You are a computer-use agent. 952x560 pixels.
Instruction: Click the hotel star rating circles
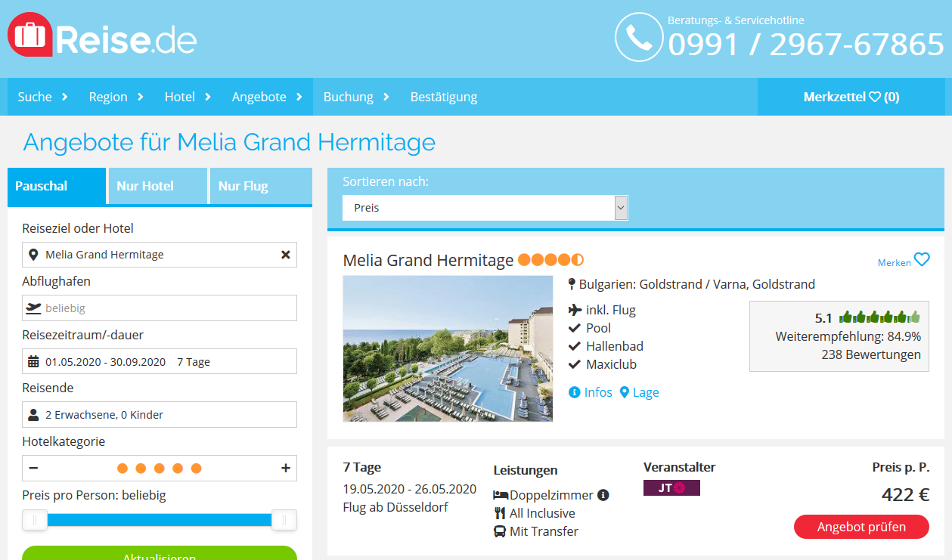551,260
